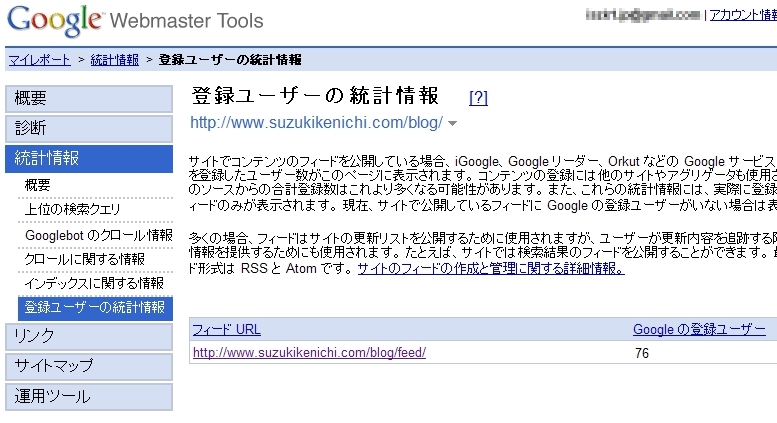Select 診断 sidebar section
The height and width of the screenshot is (423, 777).
pos(89,128)
